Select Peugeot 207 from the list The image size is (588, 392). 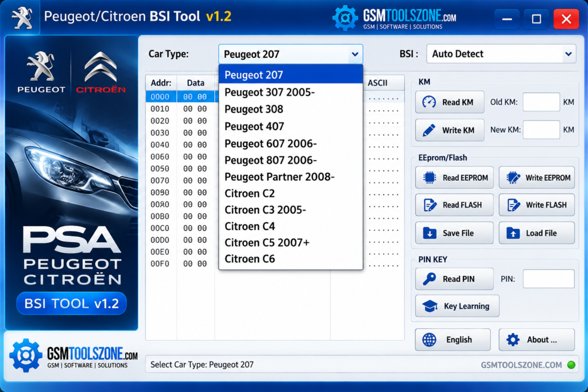291,75
